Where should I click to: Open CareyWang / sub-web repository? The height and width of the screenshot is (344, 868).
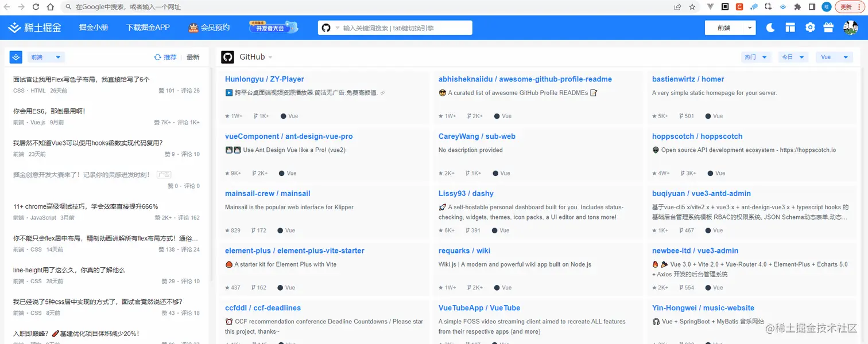coord(477,136)
